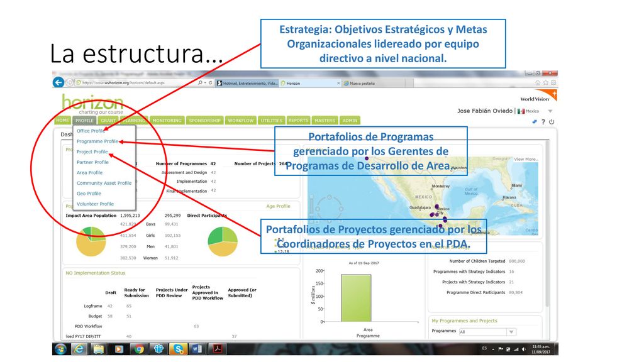Select Partner Profile from the dropdown menu

pyautogui.click(x=93, y=162)
